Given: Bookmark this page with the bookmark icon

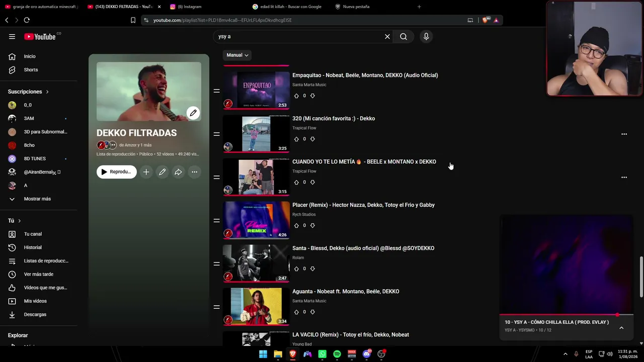Looking at the screenshot, I should [x=133, y=20].
